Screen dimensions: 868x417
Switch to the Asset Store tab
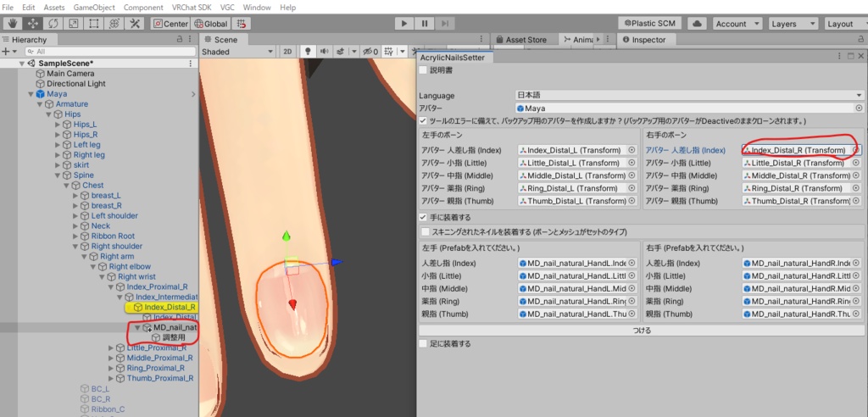coord(521,39)
